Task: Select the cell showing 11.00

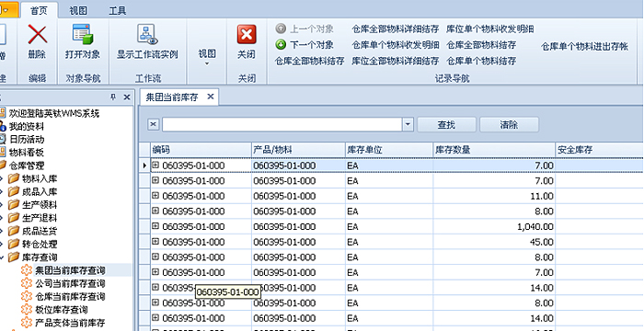Action: tap(494, 196)
